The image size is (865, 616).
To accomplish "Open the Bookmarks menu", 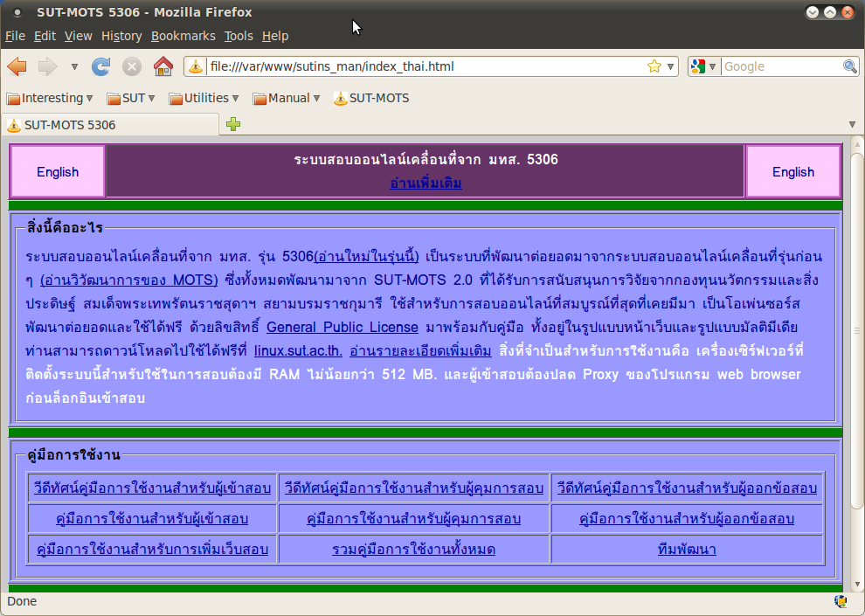I will coord(183,36).
